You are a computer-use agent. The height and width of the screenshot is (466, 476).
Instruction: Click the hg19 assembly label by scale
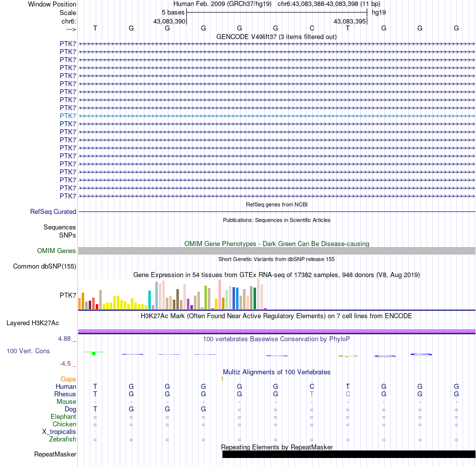click(x=379, y=13)
